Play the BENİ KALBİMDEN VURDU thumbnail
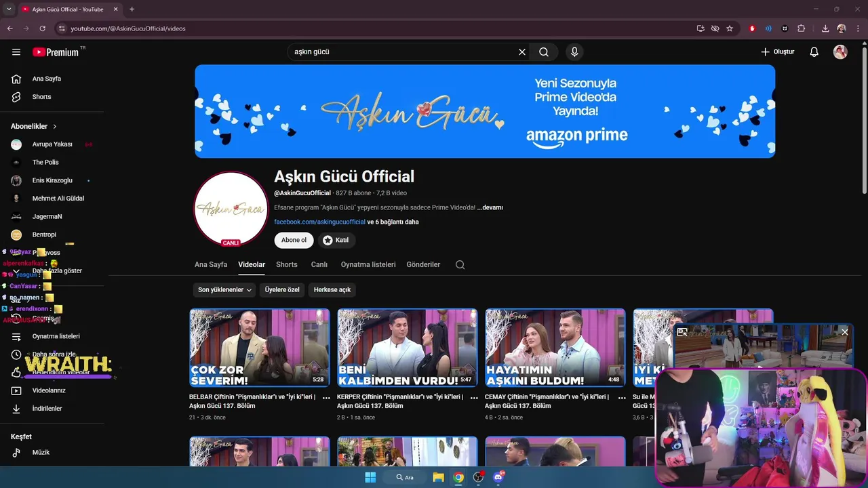 point(408,348)
